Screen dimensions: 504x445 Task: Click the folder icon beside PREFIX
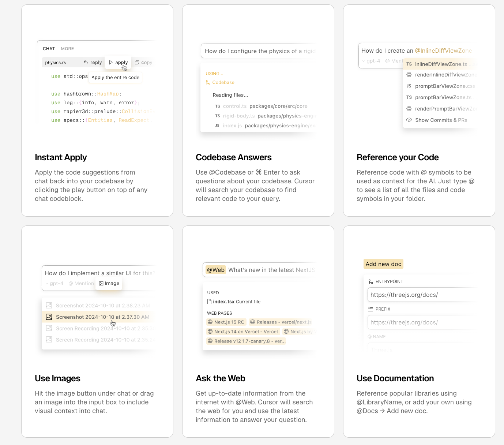tap(371, 309)
